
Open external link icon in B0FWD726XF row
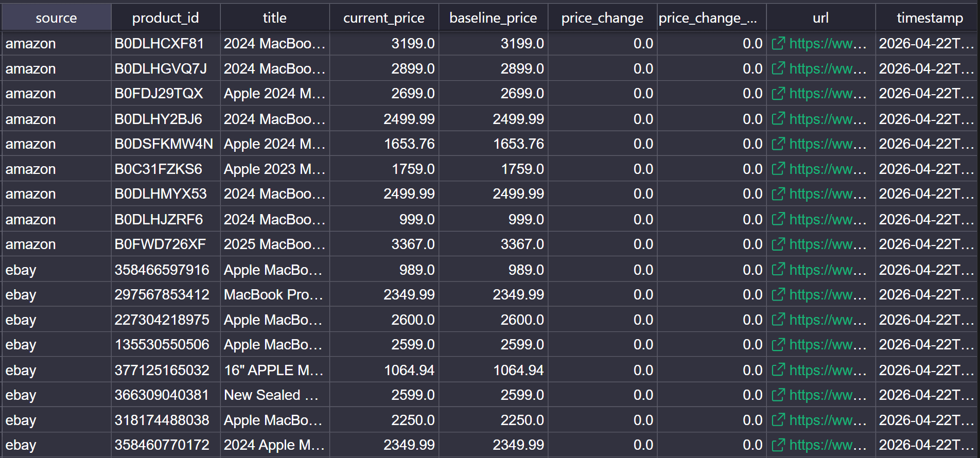(778, 244)
